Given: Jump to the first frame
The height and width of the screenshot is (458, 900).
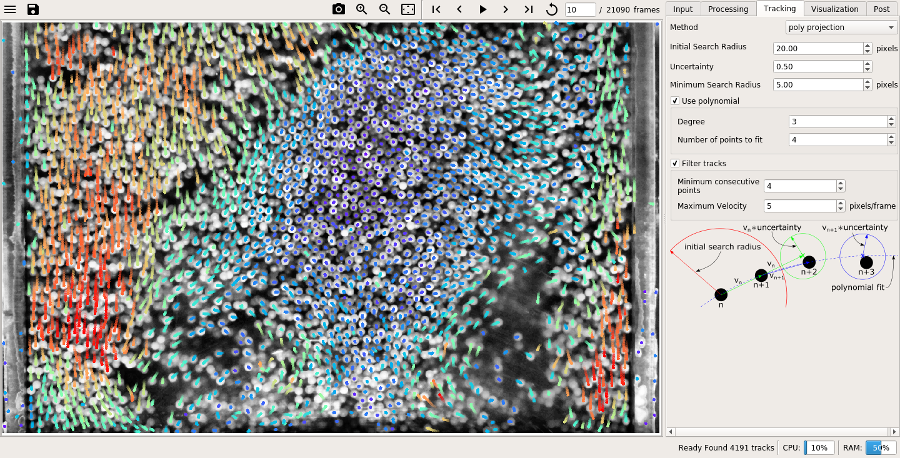Looking at the screenshot, I should tap(437, 9).
